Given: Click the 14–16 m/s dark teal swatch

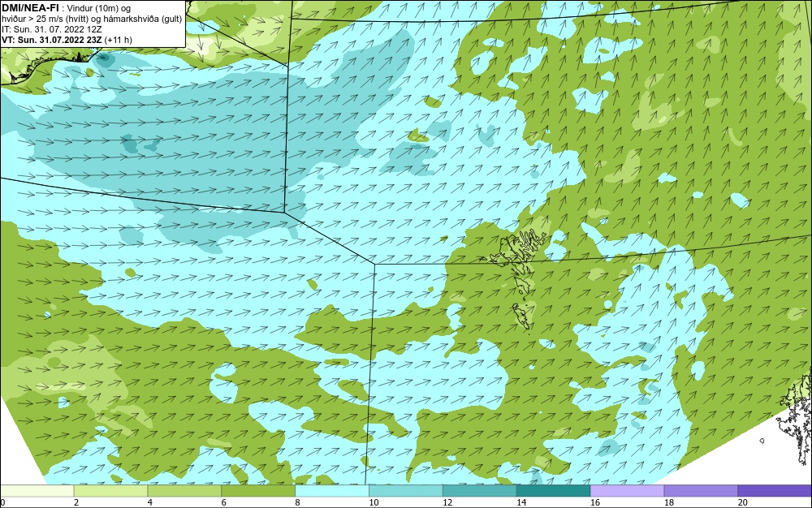Looking at the screenshot, I should point(554,490).
